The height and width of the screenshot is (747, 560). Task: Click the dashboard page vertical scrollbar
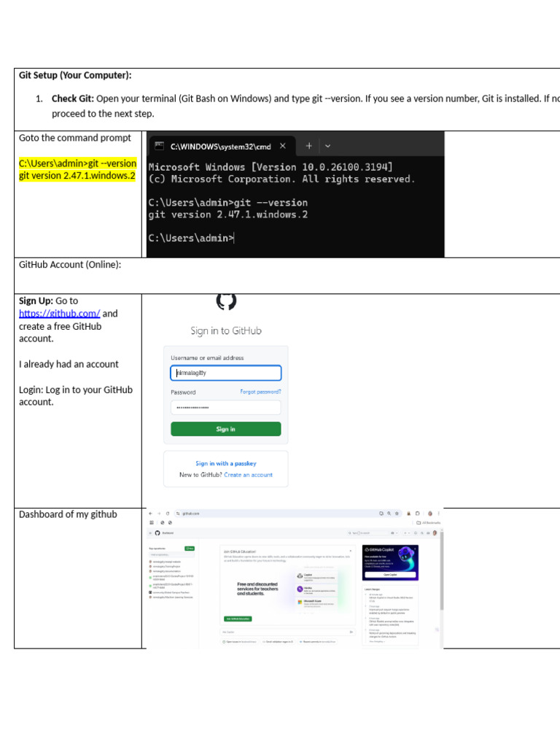[442, 572]
